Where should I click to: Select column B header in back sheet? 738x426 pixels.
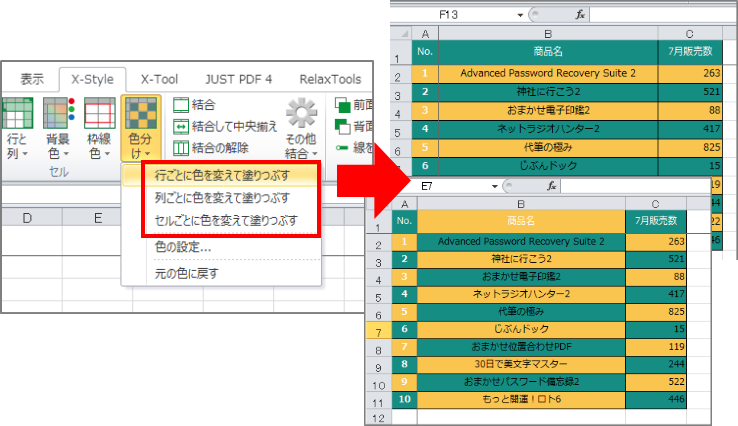[548, 34]
